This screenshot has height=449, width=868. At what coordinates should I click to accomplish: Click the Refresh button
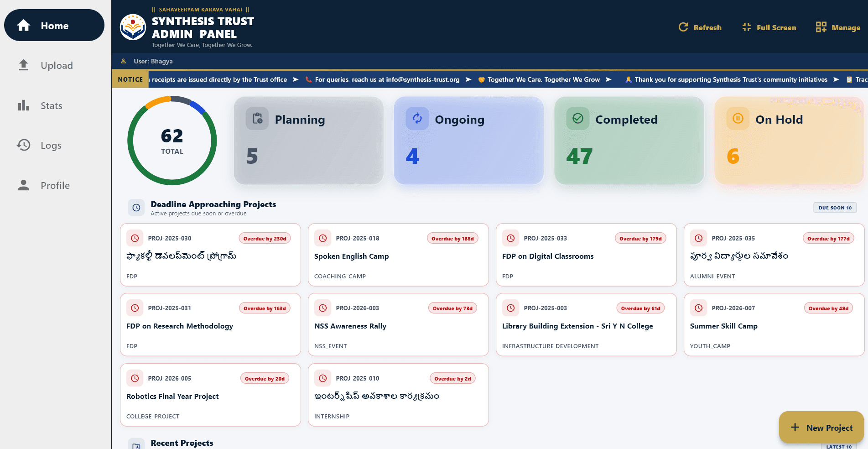[700, 27]
